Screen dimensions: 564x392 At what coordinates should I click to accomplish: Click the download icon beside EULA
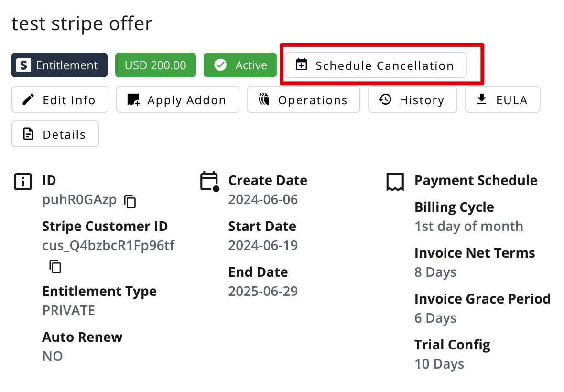pyautogui.click(x=482, y=99)
